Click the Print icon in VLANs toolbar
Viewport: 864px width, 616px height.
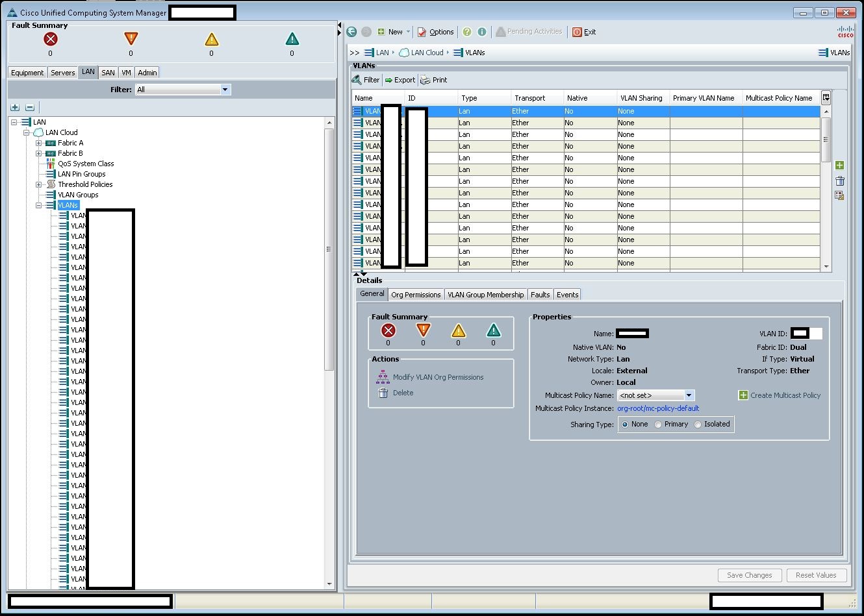[x=426, y=80]
